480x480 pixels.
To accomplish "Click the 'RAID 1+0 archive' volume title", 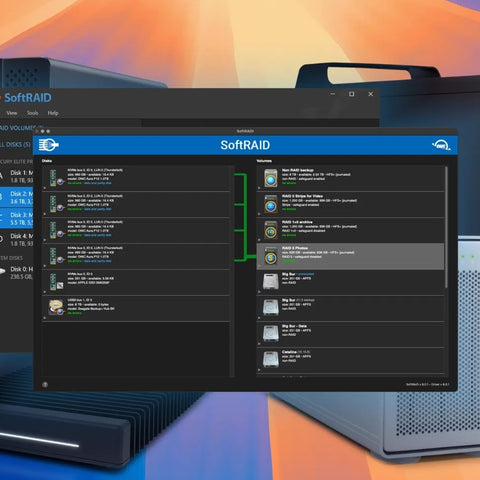I will (297, 222).
